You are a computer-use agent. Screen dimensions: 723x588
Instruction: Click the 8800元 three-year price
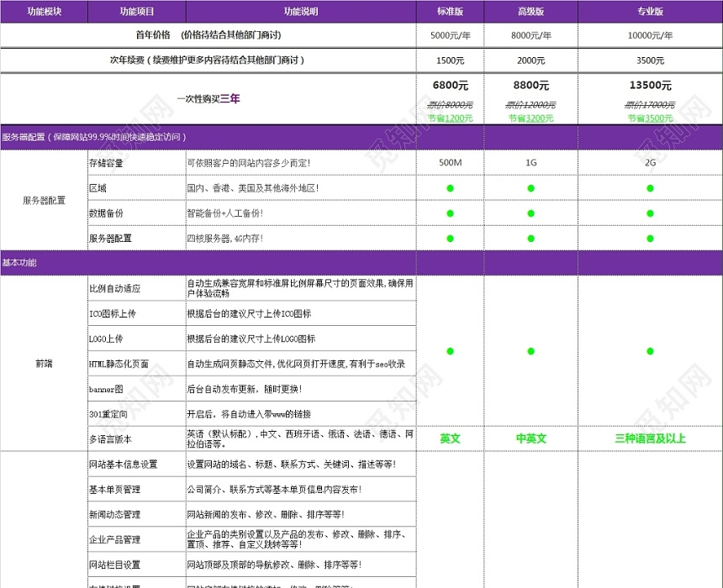click(x=530, y=85)
